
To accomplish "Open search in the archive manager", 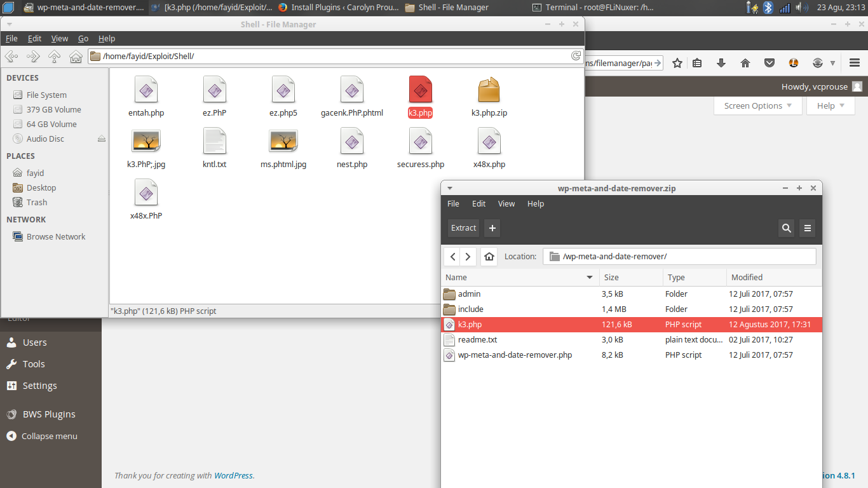I will tap(787, 228).
